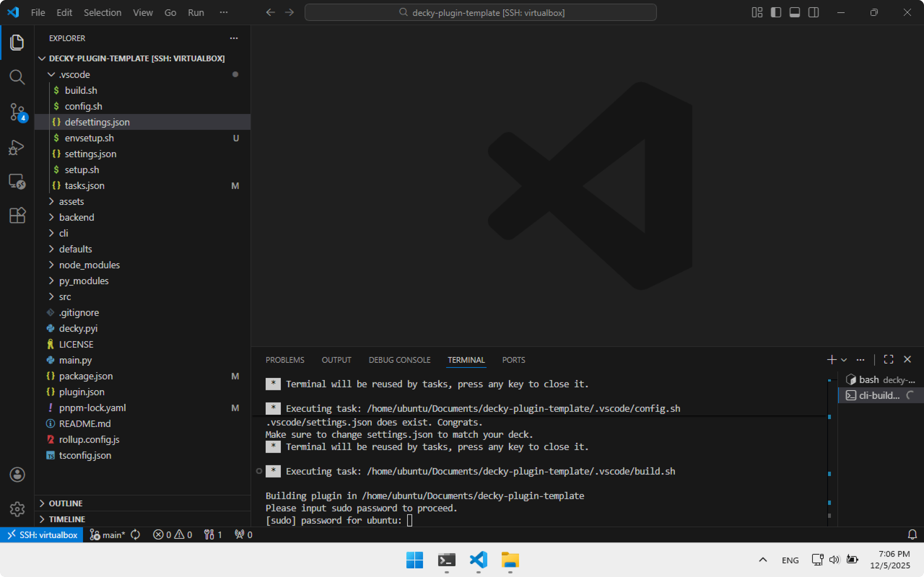Open Source Control view with 4 changes
Image resolution: width=924 pixels, height=577 pixels.
[x=17, y=112]
